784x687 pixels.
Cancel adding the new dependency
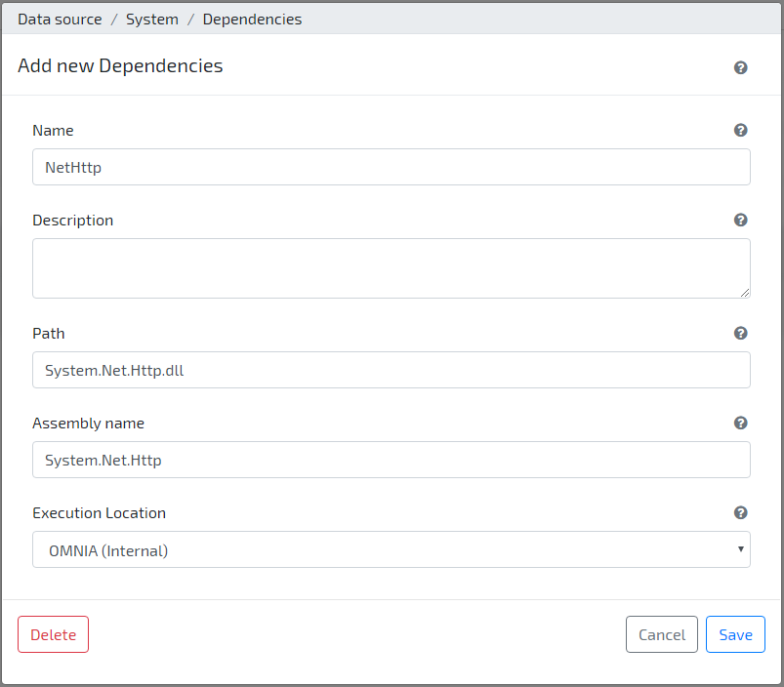pos(662,634)
